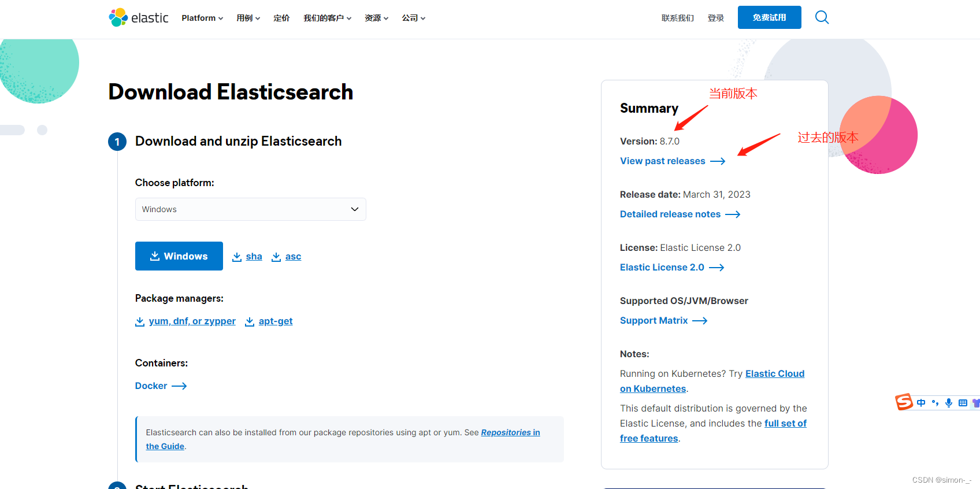Click the asc download icon
980x489 pixels.
[x=276, y=257]
